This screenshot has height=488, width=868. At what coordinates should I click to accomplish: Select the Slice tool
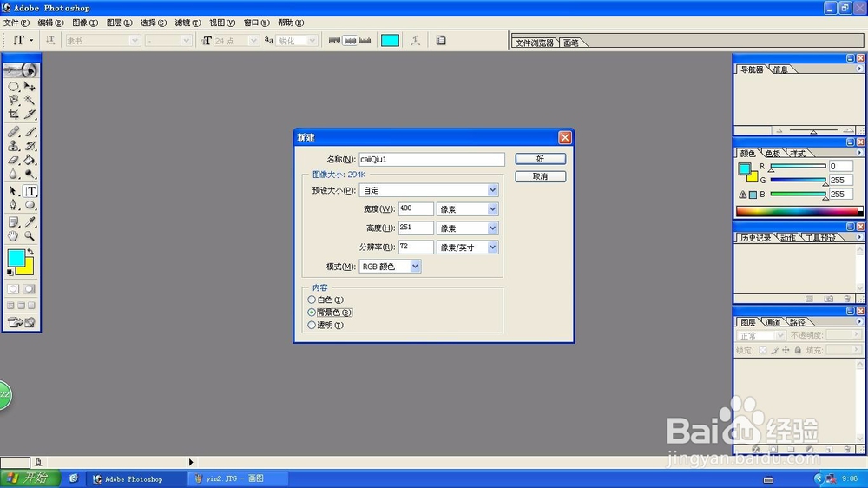[30, 114]
